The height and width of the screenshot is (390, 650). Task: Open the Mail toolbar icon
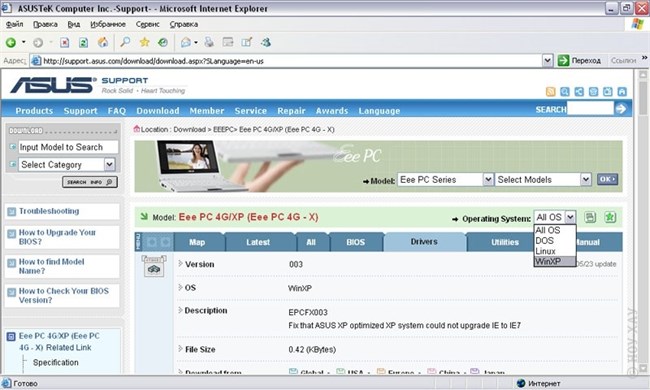tap(186, 42)
